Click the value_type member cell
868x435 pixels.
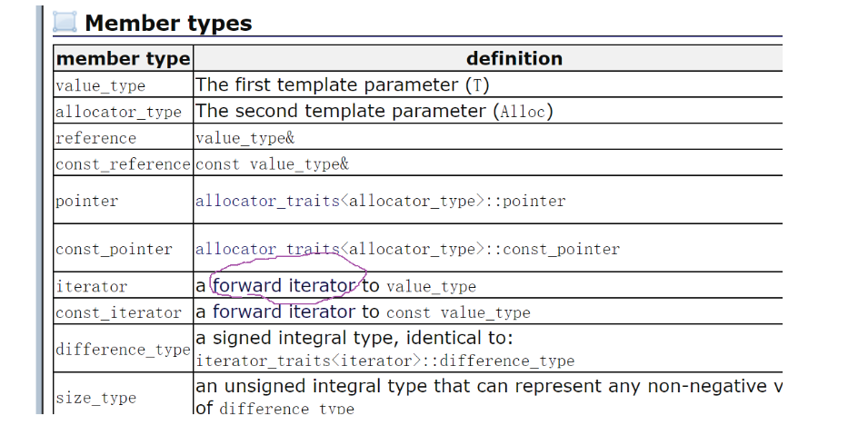click(x=100, y=86)
